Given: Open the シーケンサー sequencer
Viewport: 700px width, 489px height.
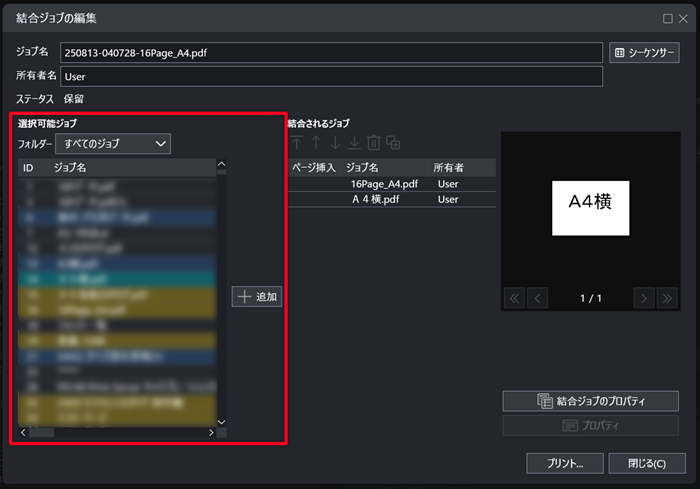Looking at the screenshot, I should tap(644, 53).
